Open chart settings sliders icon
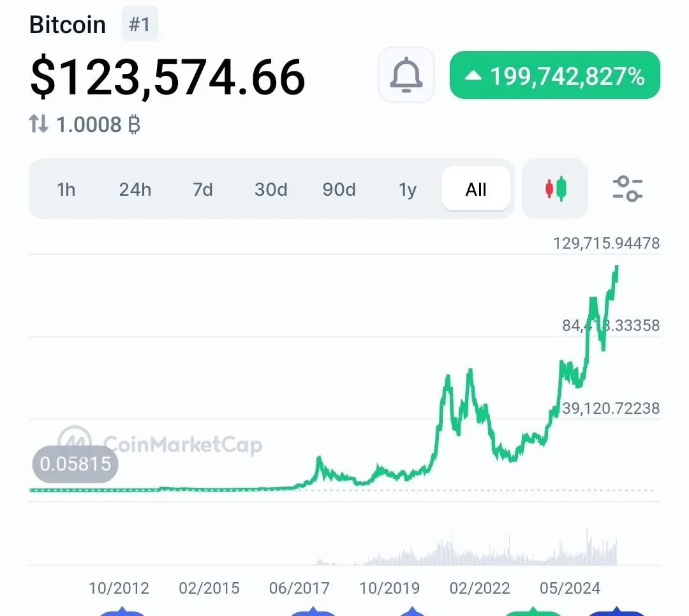This screenshot has width=689, height=616. [628, 189]
